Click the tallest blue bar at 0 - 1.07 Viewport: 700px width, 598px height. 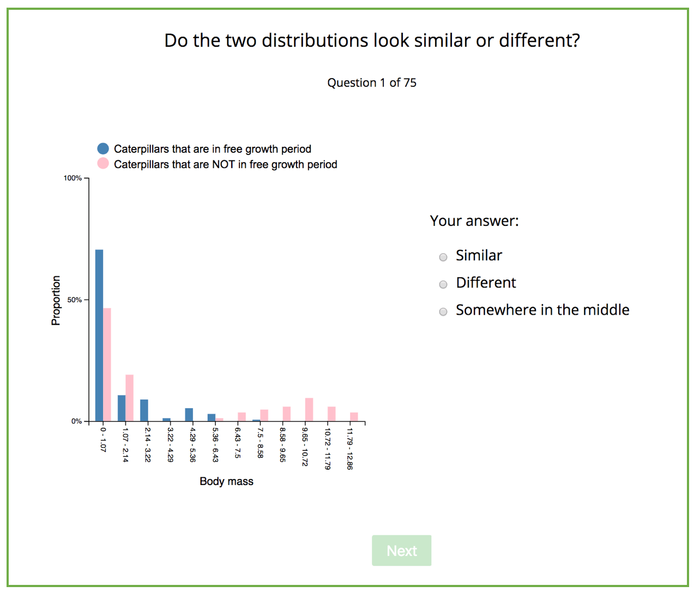click(99, 336)
